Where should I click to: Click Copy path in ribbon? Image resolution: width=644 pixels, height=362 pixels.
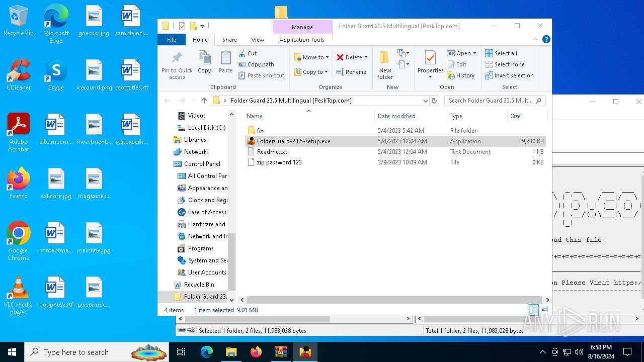point(256,64)
